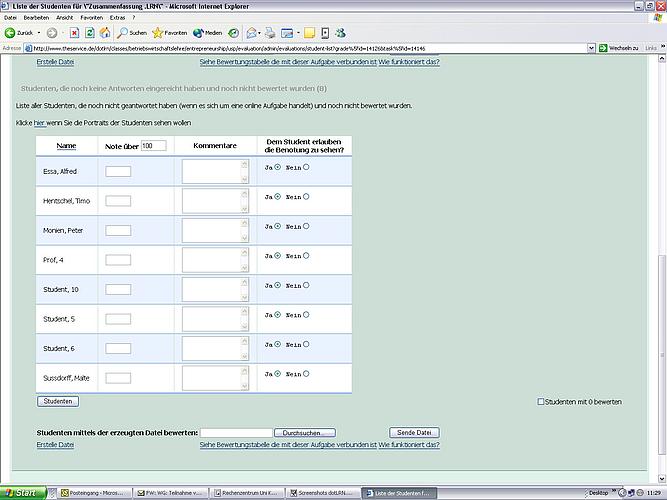The height and width of the screenshot is (500, 667).
Task: Click the yellow Discuss note icon
Action: click(x=309, y=33)
